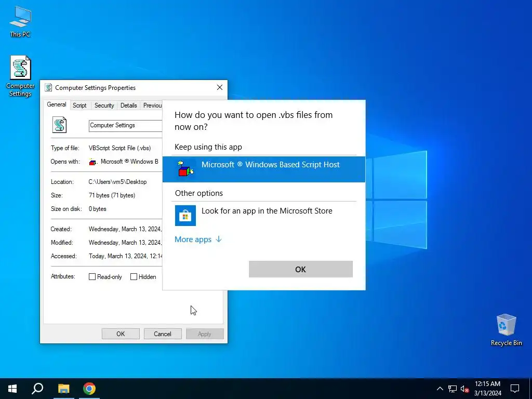Click the Computer Settings file name field

126,126
